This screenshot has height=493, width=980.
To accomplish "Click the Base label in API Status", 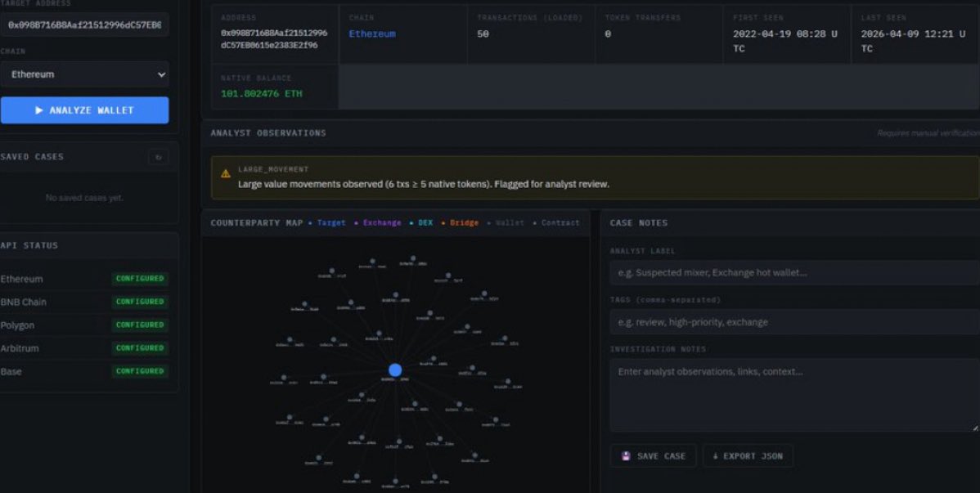I will pos(11,372).
